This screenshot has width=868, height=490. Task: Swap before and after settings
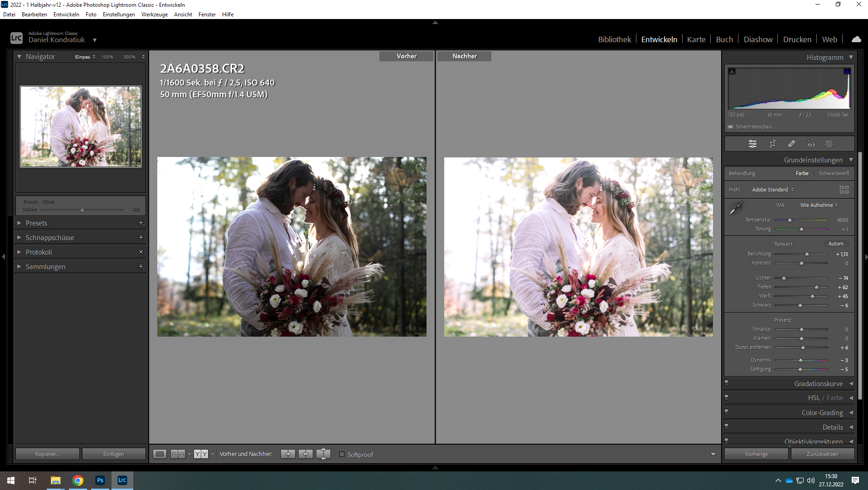323,454
